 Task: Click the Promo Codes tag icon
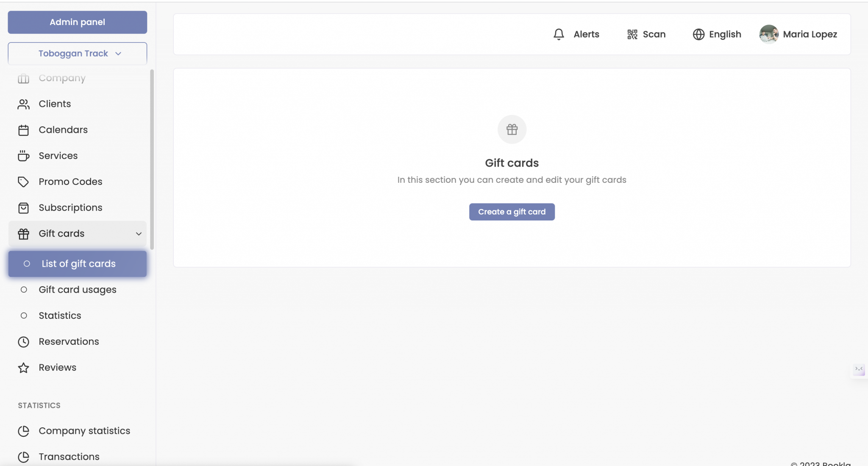point(23,182)
